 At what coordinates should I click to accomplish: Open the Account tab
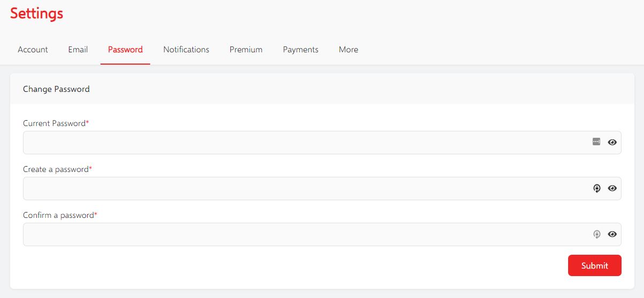pyautogui.click(x=33, y=50)
